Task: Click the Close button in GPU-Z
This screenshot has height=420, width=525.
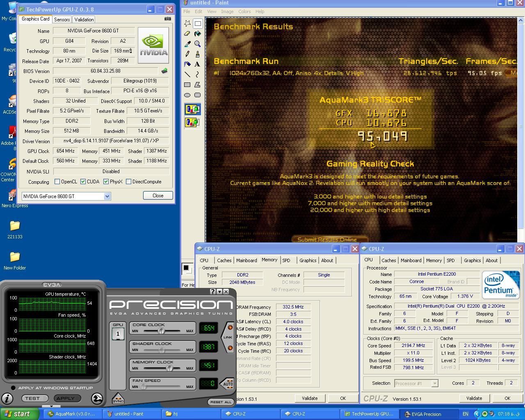Action: pyautogui.click(x=158, y=196)
